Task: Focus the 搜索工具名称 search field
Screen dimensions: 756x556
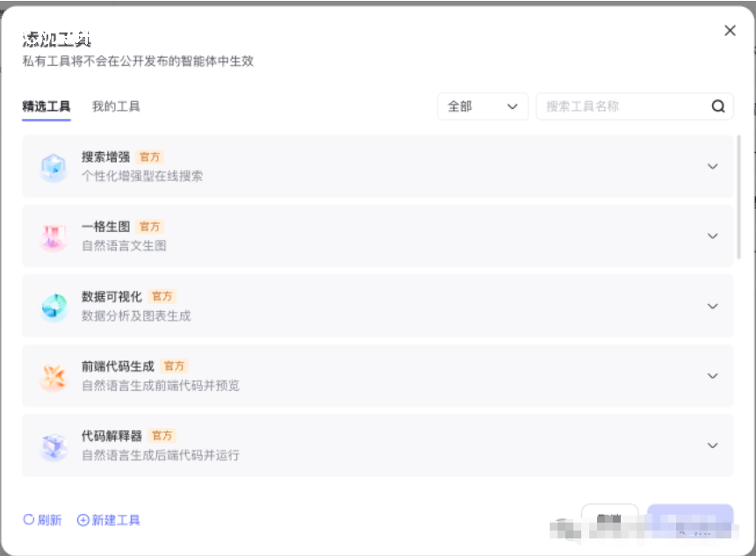Action: tap(635, 106)
